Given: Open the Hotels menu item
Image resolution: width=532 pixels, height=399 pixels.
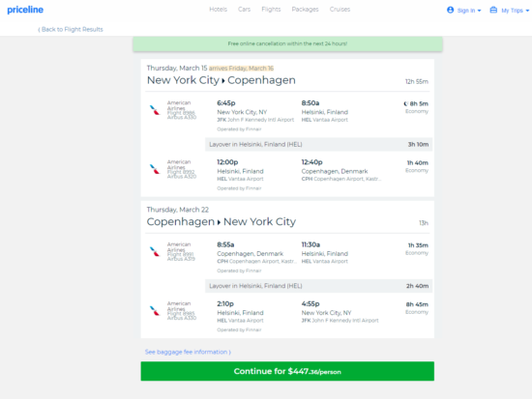Looking at the screenshot, I should pyautogui.click(x=218, y=9).
